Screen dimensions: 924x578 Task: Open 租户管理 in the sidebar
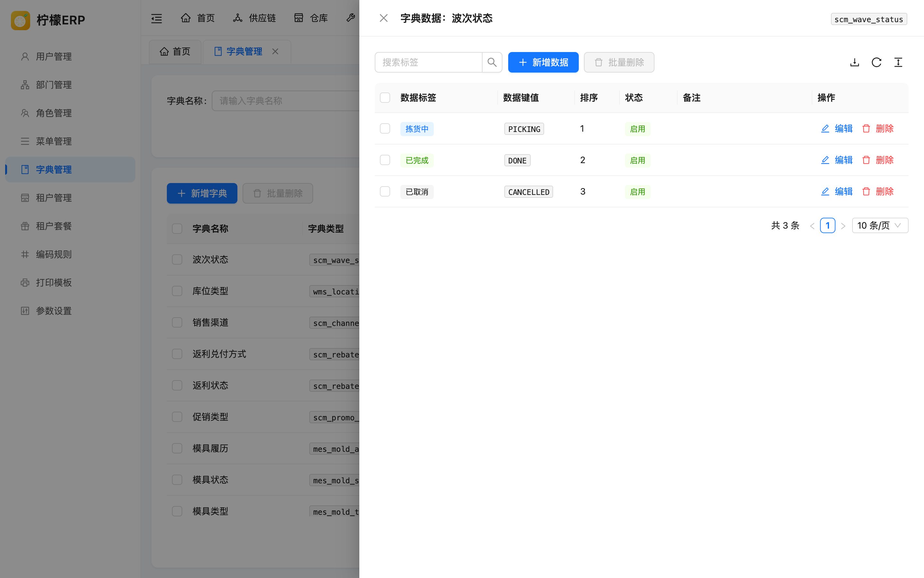click(x=70, y=197)
